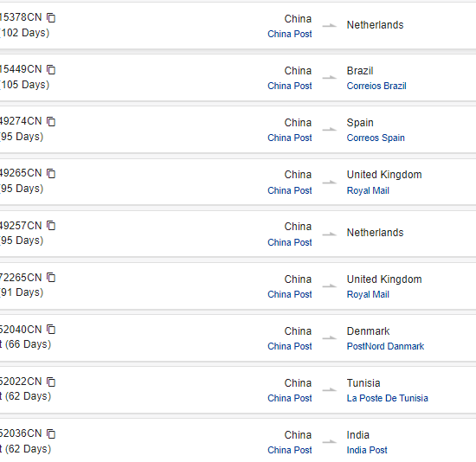This screenshot has height=462, width=476.
Task: Select the 15449CN tracking row to Brazil
Action: click(x=238, y=78)
